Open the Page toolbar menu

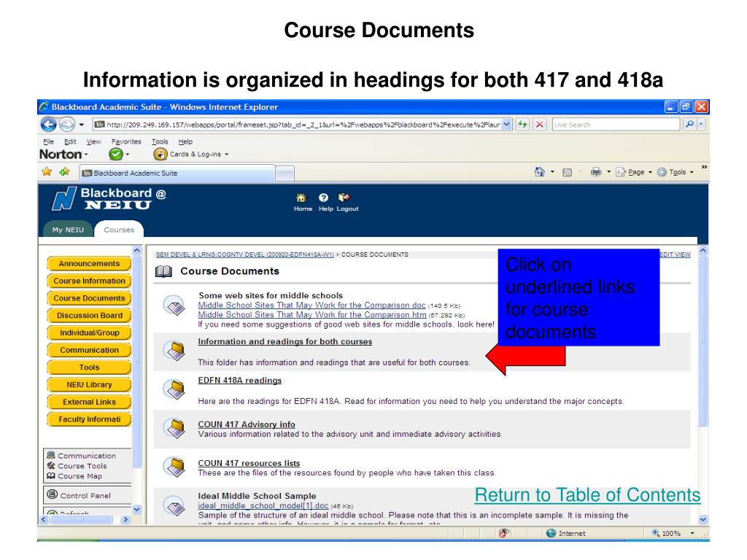[634, 172]
